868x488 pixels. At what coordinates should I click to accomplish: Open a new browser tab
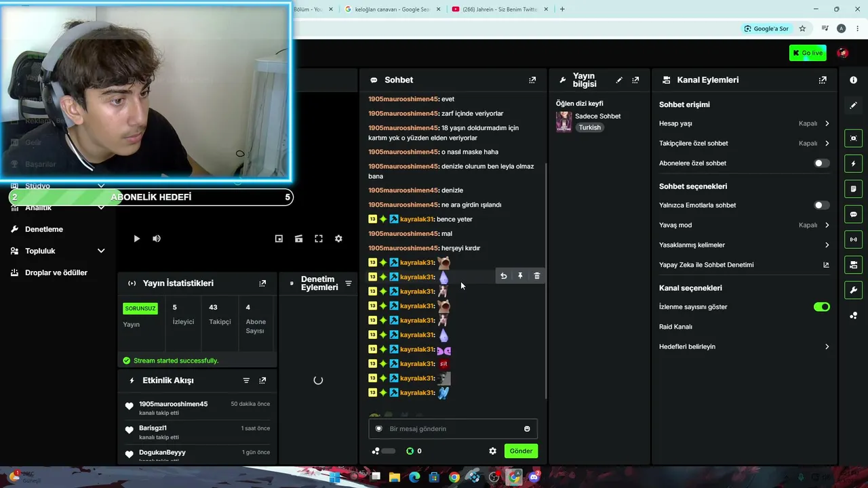coord(562,9)
